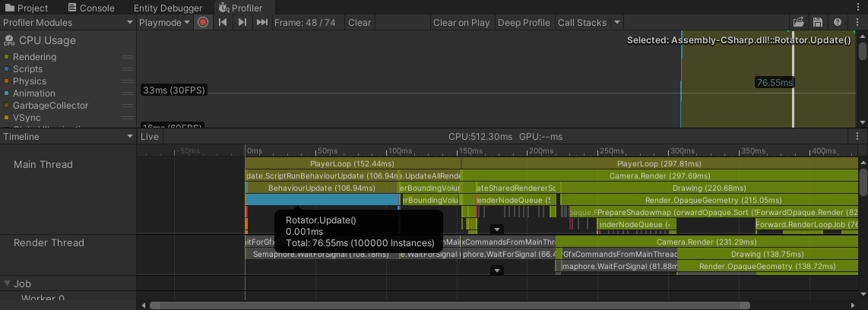
Task: Go to previous frame
Action: tap(223, 23)
